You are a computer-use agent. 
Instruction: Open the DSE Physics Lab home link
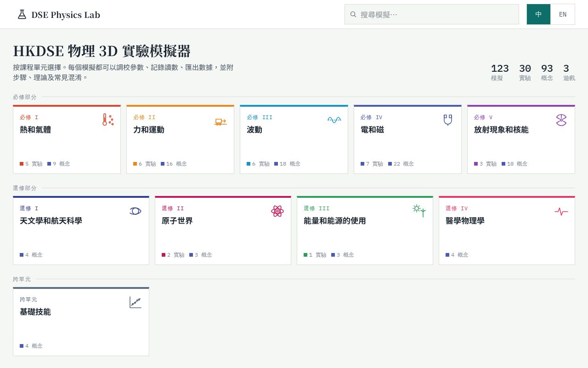(x=59, y=15)
